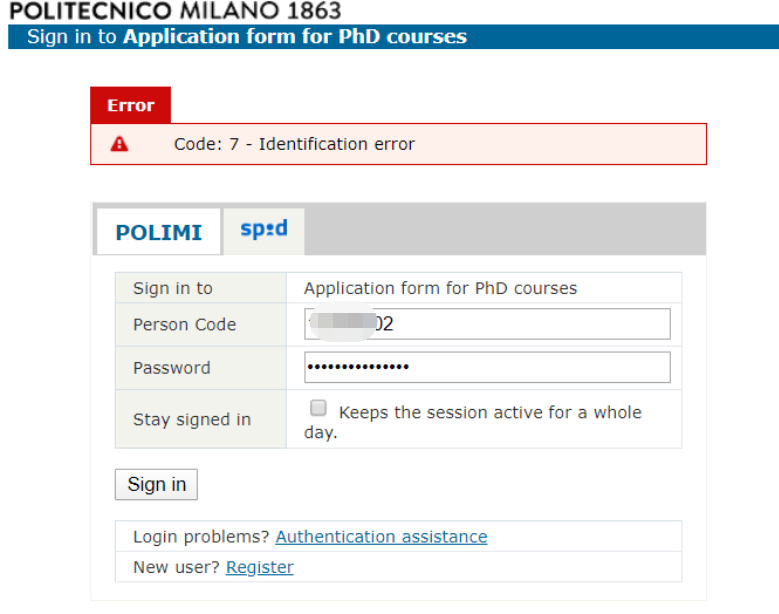Switch to the POLIMI tab

pyautogui.click(x=158, y=231)
